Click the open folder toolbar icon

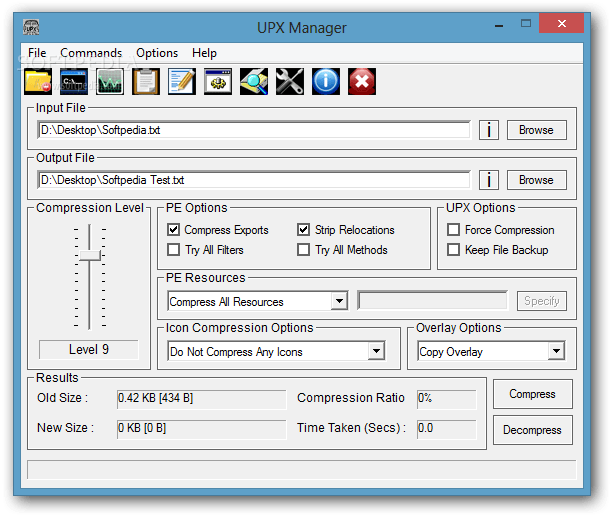pyautogui.click(x=38, y=81)
